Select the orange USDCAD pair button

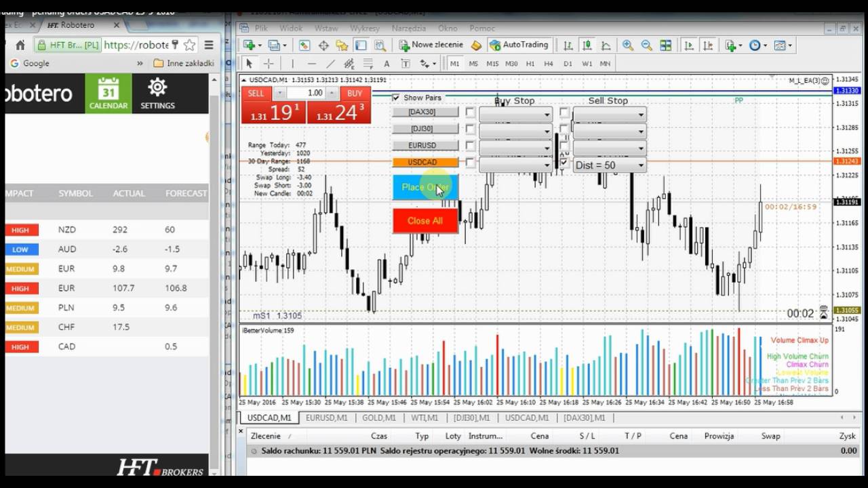(x=425, y=163)
